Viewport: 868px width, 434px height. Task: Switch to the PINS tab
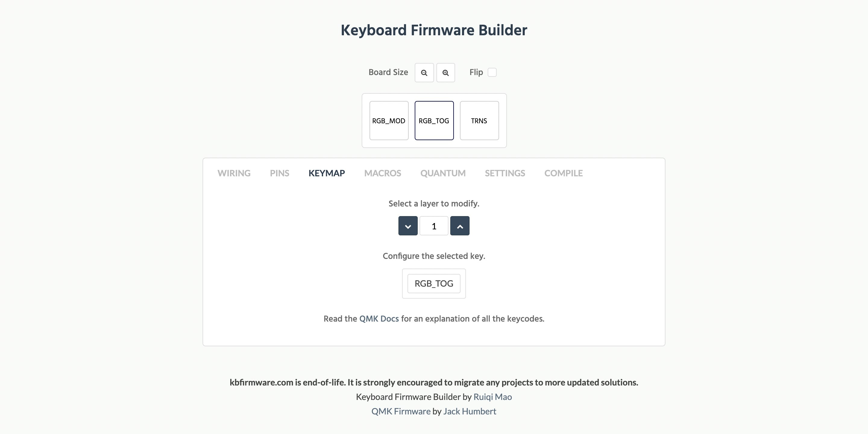pyautogui.click(x=279, y=173)
